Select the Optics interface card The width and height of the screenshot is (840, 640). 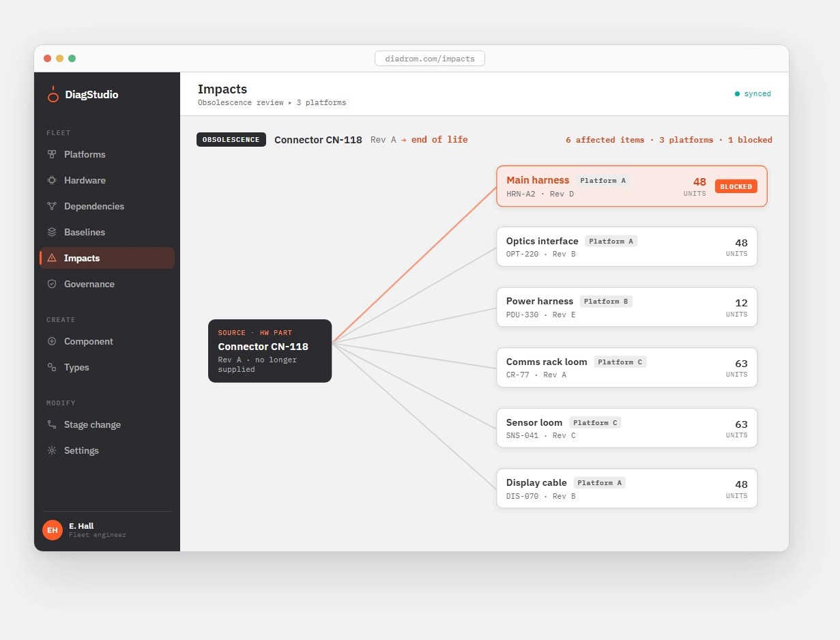[x=627, y=247]
